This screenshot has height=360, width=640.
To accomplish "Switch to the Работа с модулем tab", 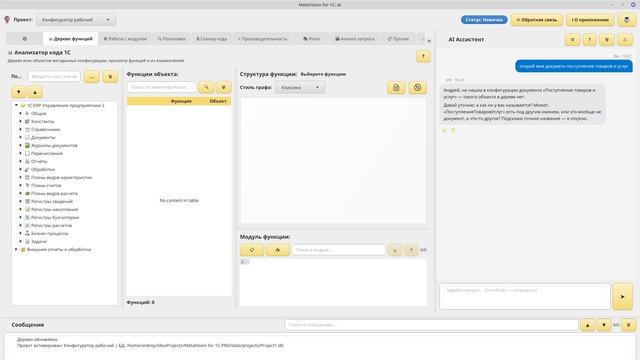I will tap(125, 39).
